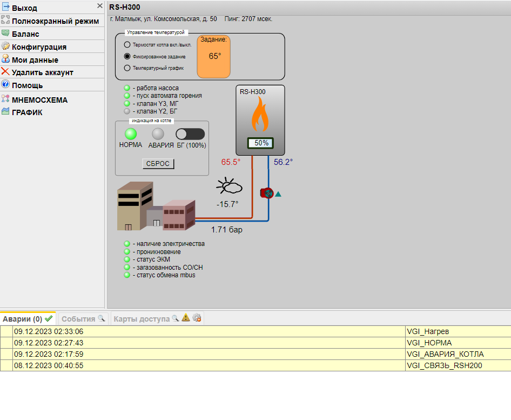
Task: Select the VGI_НОРМА event row
Action: pos(255,343)
